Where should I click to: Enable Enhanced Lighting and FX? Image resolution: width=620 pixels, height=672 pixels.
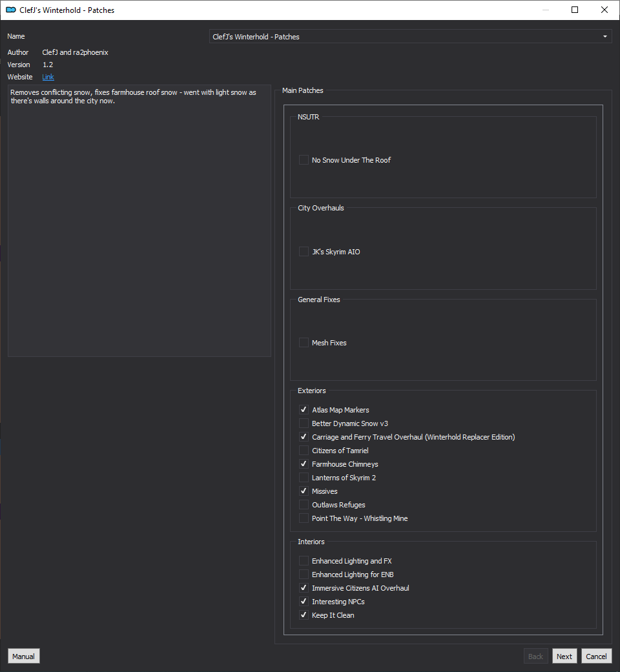click(304, 560)
